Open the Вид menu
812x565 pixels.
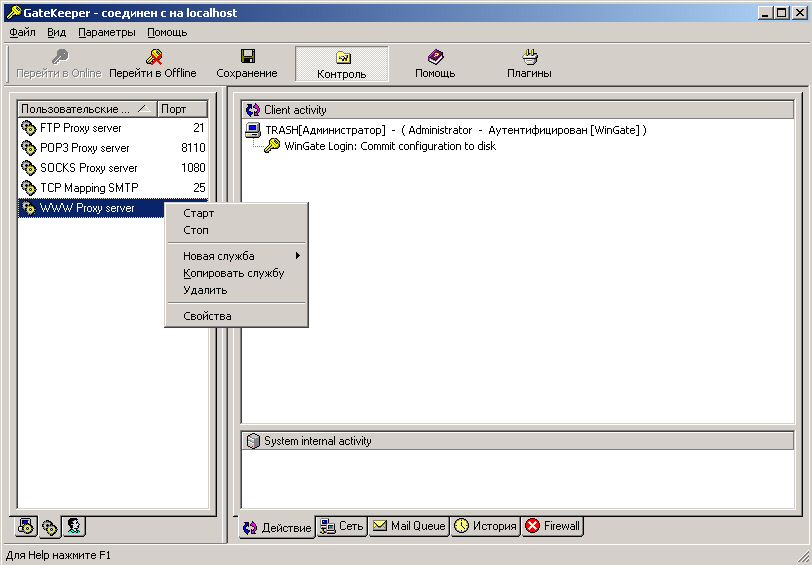click(56, 33)
